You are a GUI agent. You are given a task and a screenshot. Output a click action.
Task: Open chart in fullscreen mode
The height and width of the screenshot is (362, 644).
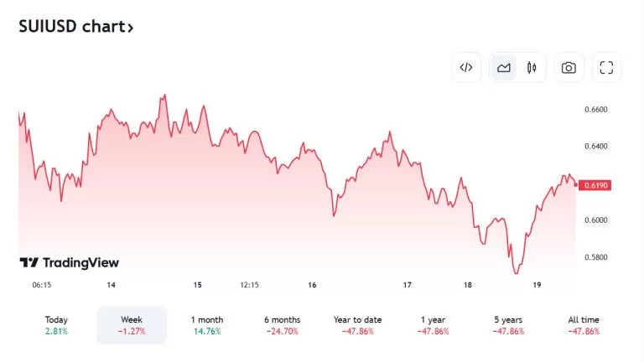tap(607, 68)
